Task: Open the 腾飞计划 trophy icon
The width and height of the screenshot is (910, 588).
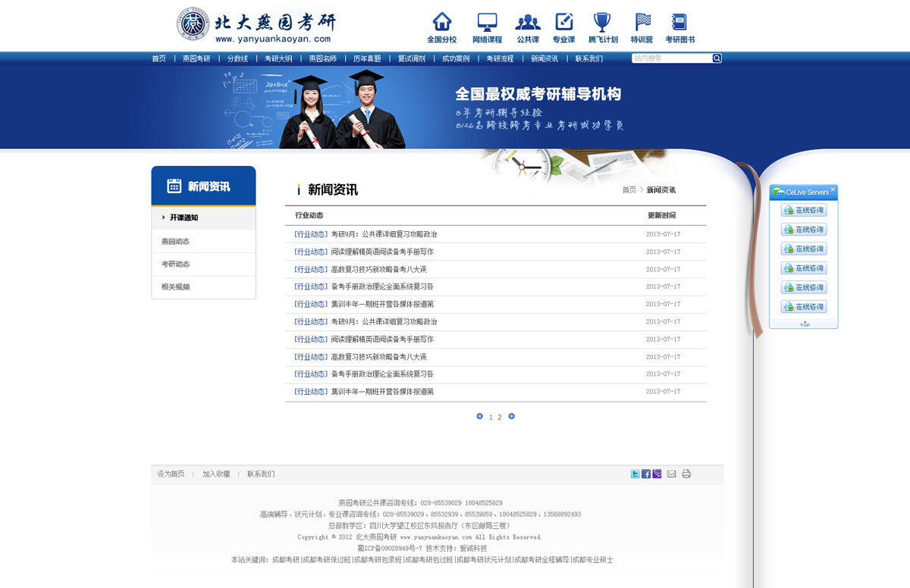Action: (602, 21)
